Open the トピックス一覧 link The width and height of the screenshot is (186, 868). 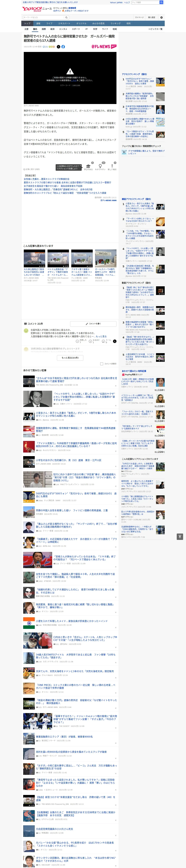point(155,29)
